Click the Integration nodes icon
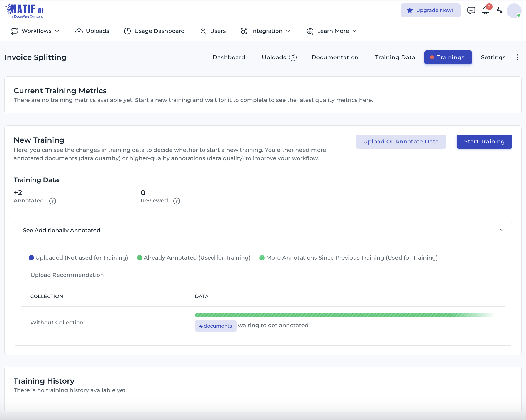 pos(244,31)
